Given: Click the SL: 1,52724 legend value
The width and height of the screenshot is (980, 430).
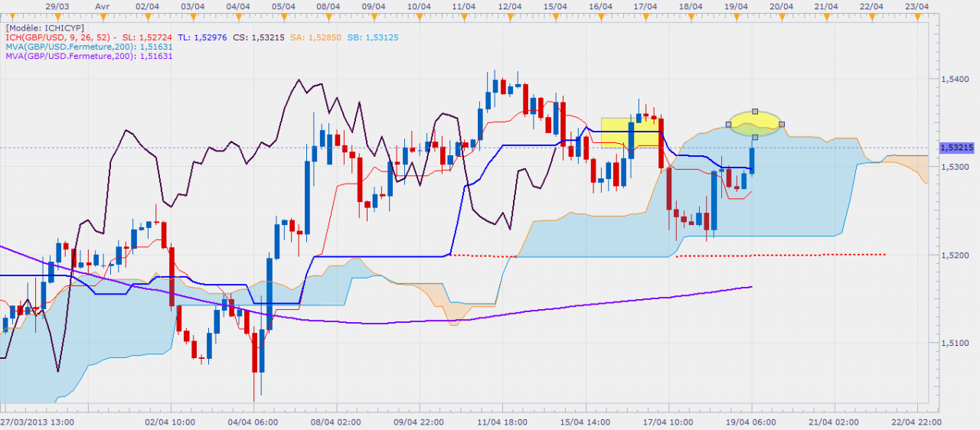Looking at the screenshot, I should coord(146,36).
